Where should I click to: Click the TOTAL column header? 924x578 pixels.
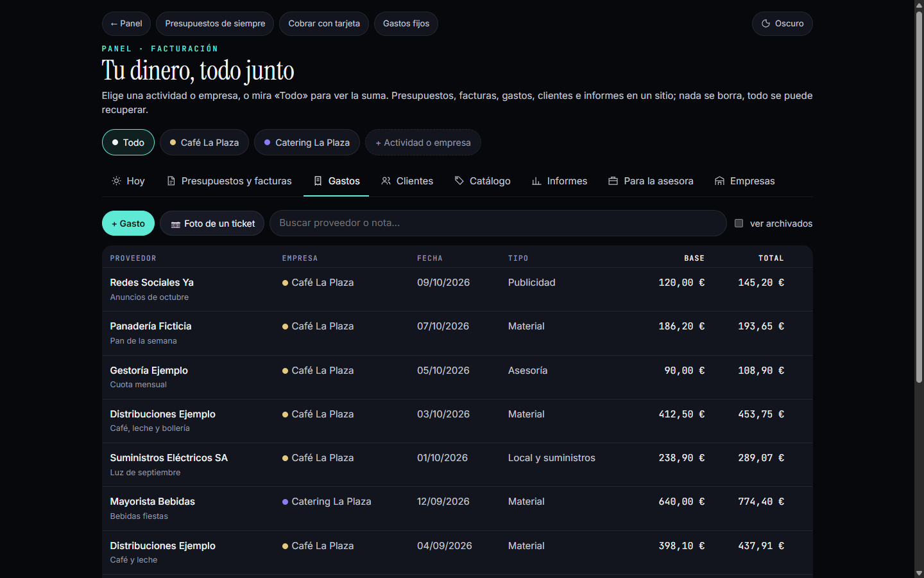[x=771, y=258]
